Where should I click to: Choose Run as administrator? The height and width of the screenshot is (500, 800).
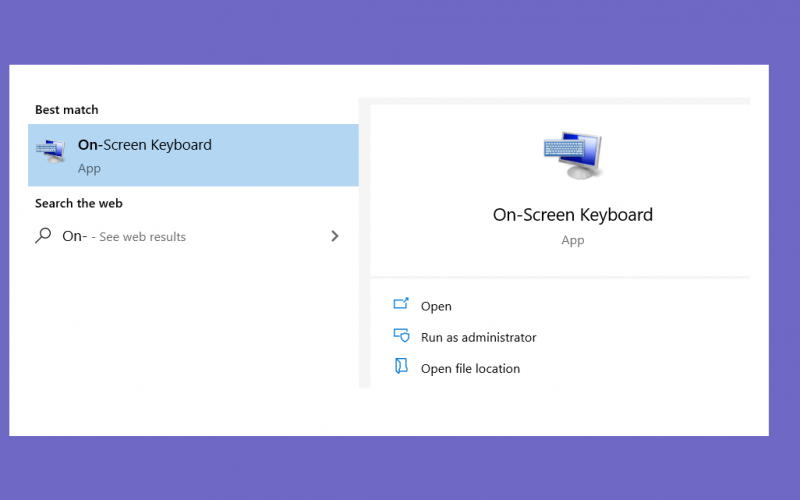tap(478, 337)
